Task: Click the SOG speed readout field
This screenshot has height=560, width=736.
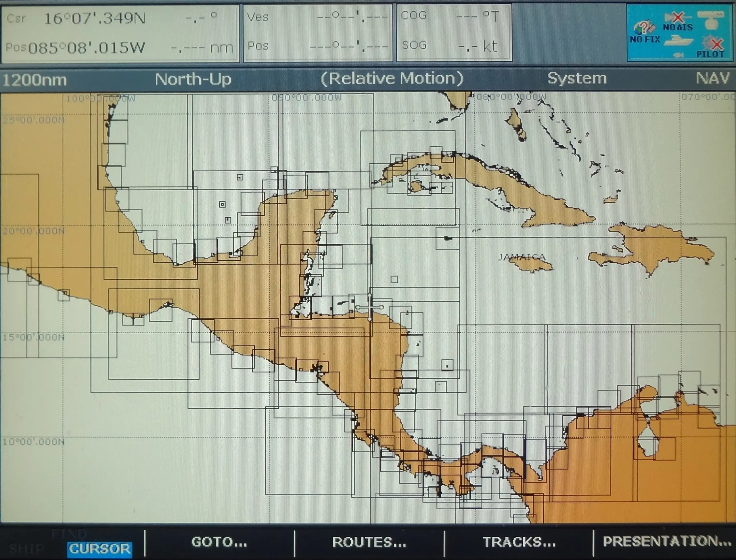Action: coord(453,46)
